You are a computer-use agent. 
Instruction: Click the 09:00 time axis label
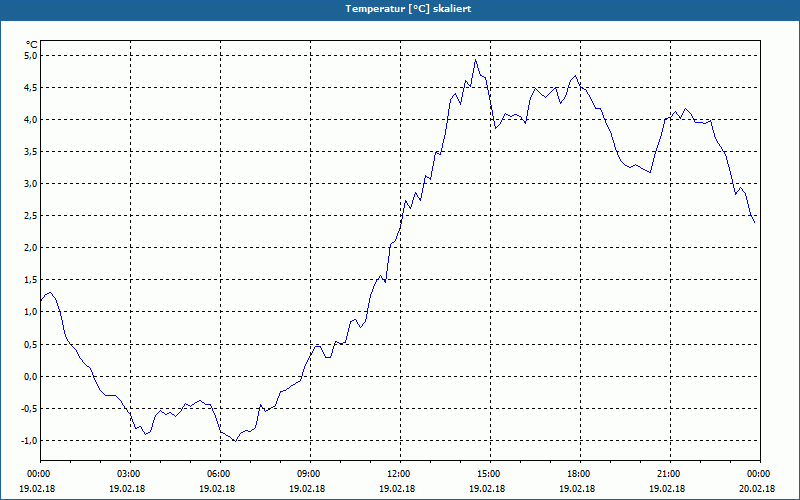[307, 474]
